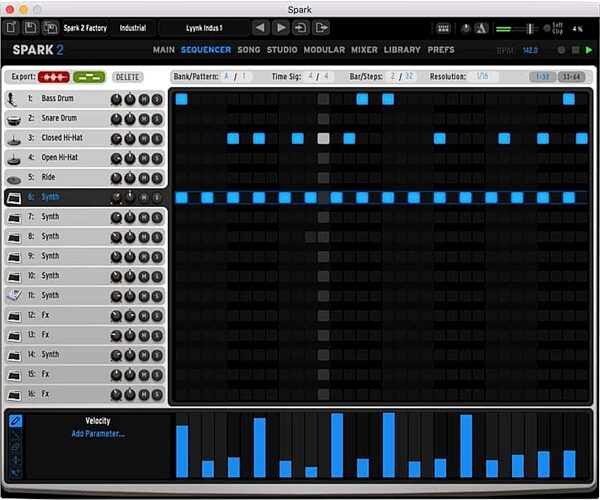Click the New project icon

tap(11, 28)
